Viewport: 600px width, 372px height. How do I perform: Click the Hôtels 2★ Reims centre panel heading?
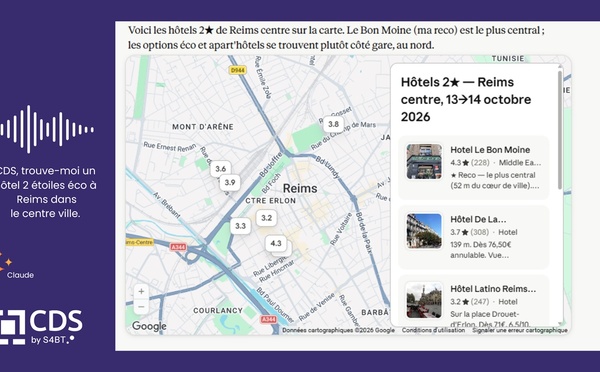(x=466, y=100)
